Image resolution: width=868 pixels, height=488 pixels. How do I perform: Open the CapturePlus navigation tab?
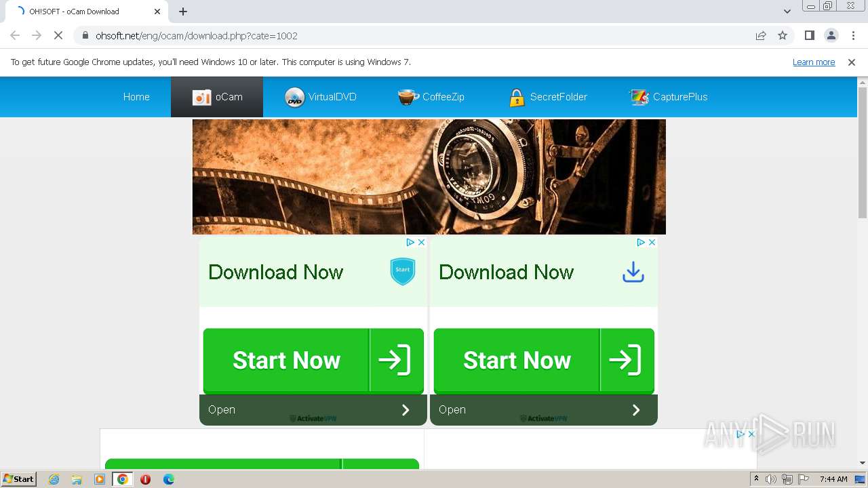click(x=669, y=97)
